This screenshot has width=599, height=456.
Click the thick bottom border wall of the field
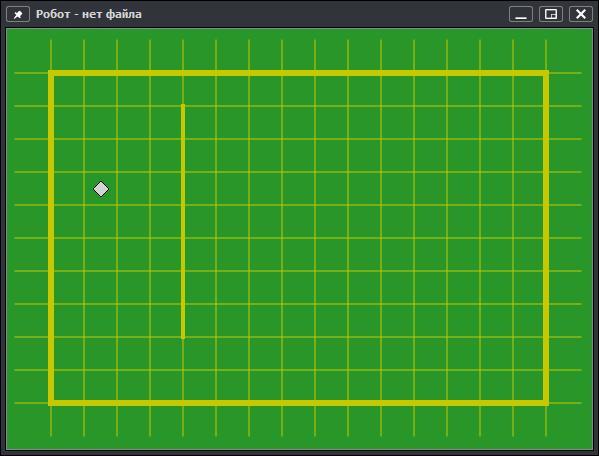click(x=298, y=403)
